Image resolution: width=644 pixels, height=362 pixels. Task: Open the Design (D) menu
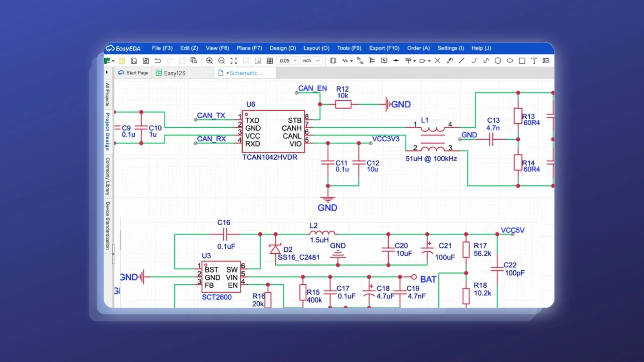283,48
